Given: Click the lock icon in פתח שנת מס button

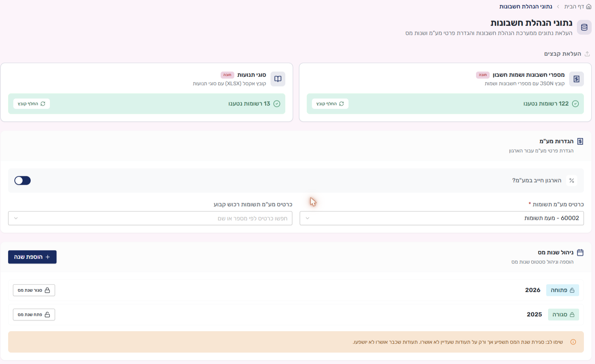Looking at the screenshot, I should coord(47,314).
